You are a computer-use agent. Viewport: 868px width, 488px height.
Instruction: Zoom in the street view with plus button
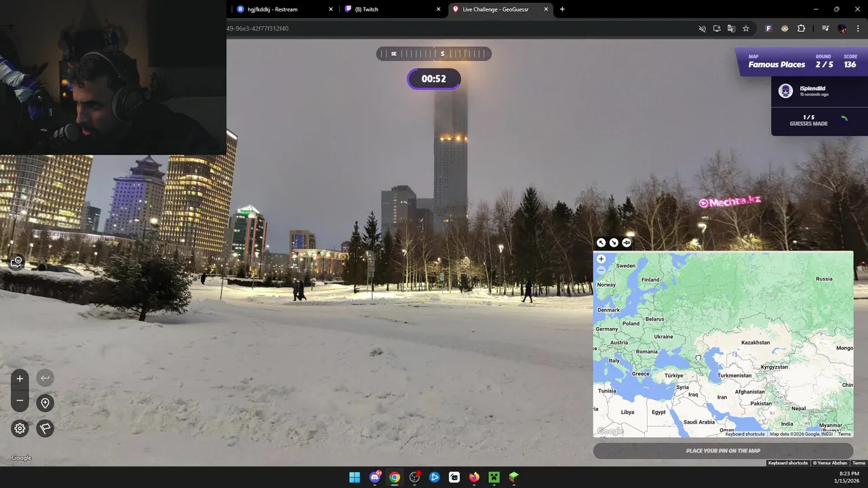click(x=20, y=379)
